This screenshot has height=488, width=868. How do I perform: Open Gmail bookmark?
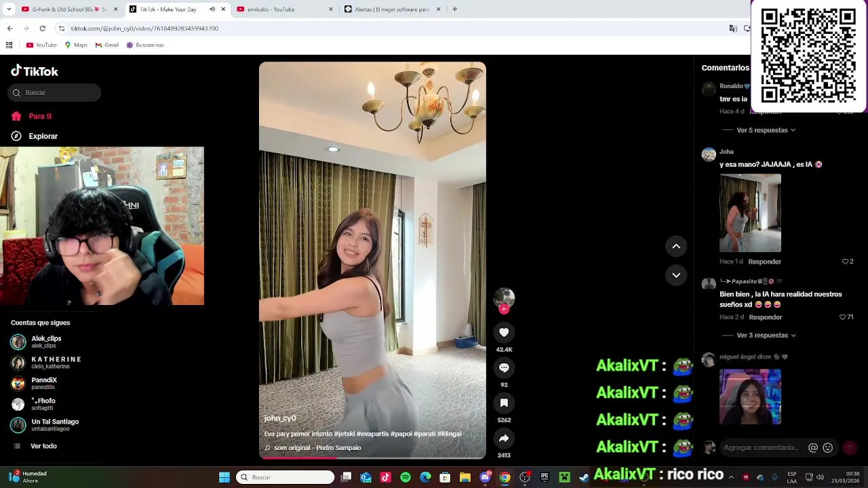coord(107,45)
